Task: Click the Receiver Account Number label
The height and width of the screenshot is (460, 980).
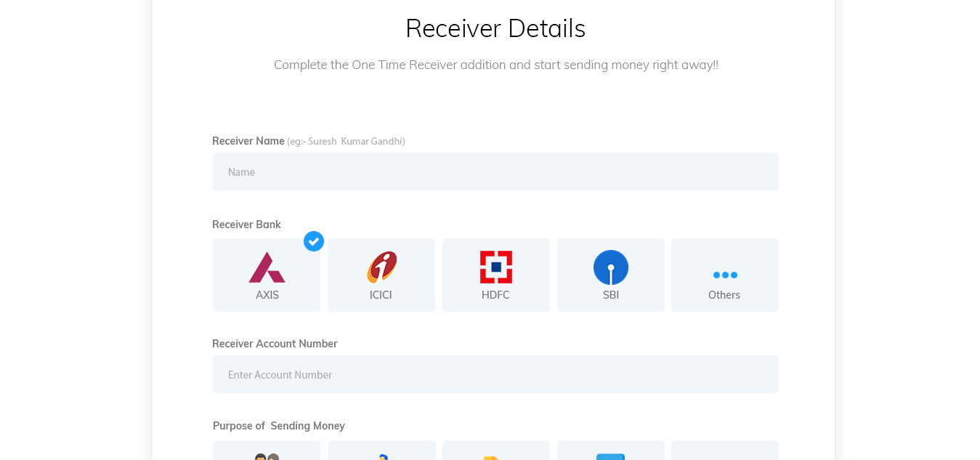Action: point(275,344)
